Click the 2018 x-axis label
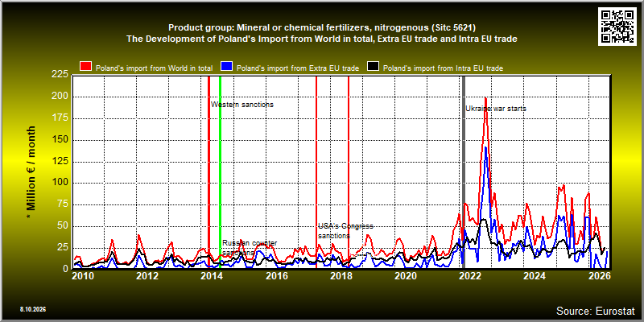644x322 pixels. [x=341, y=276]
